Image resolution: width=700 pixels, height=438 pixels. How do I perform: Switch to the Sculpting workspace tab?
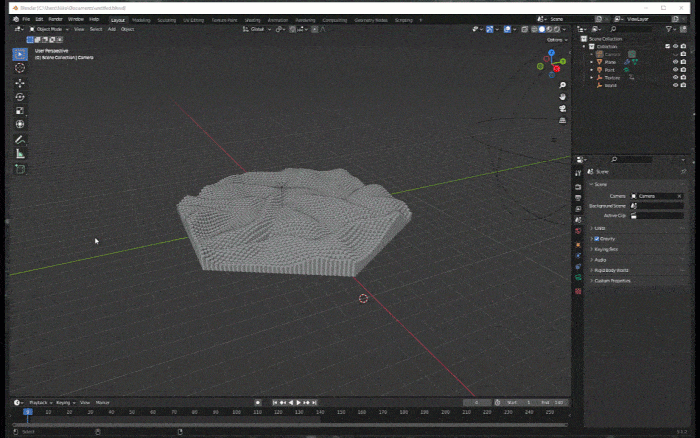(x=167, y=20)
